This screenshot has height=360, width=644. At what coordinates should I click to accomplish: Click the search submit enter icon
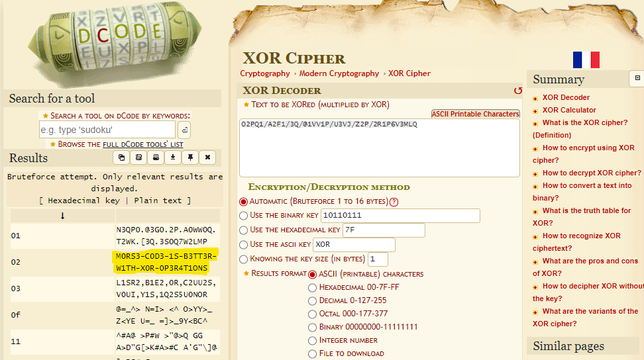[184, 130]
